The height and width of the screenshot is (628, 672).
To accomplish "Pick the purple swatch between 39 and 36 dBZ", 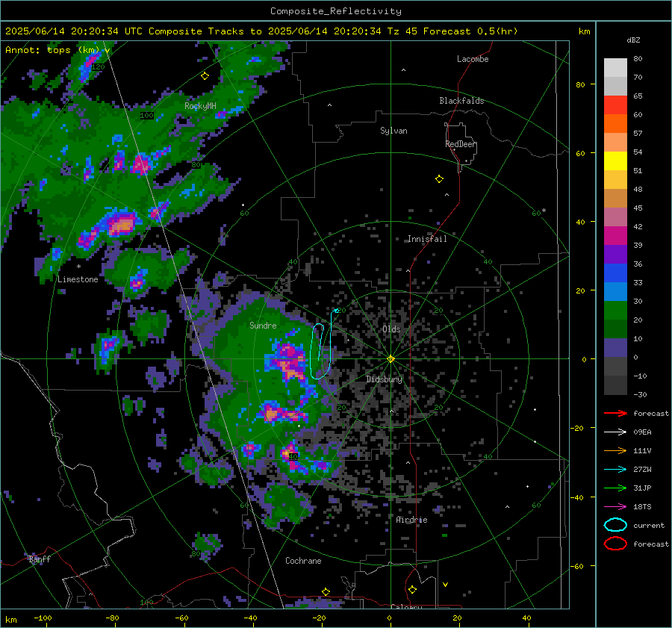I will click(615, 254).
